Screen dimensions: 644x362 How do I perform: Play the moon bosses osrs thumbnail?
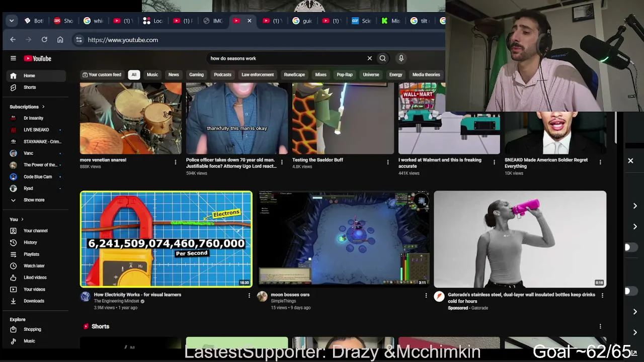[x=343, y=238]
